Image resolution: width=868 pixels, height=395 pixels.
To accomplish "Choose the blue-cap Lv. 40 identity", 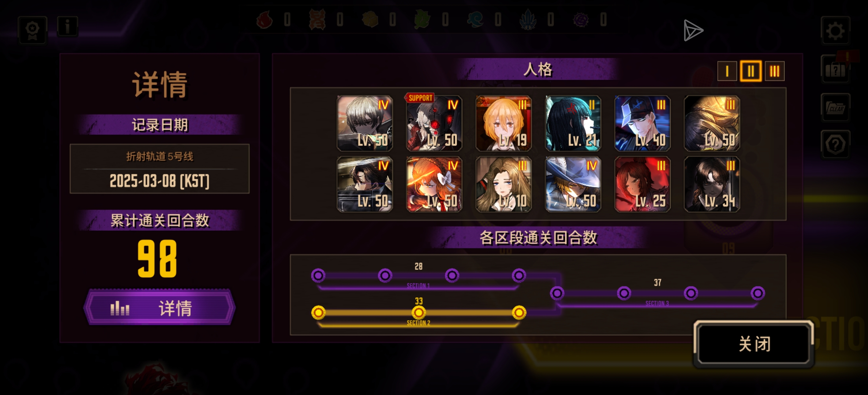I will [x=642, y=123].
